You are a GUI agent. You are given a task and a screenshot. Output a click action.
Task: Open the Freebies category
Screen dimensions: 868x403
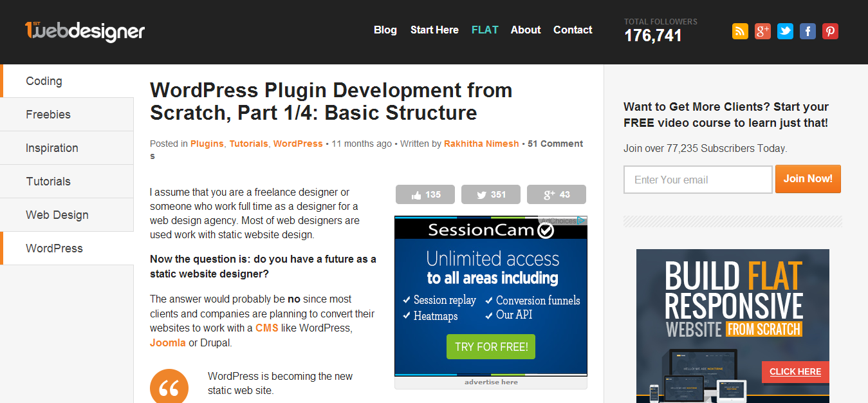click(67, 115)
